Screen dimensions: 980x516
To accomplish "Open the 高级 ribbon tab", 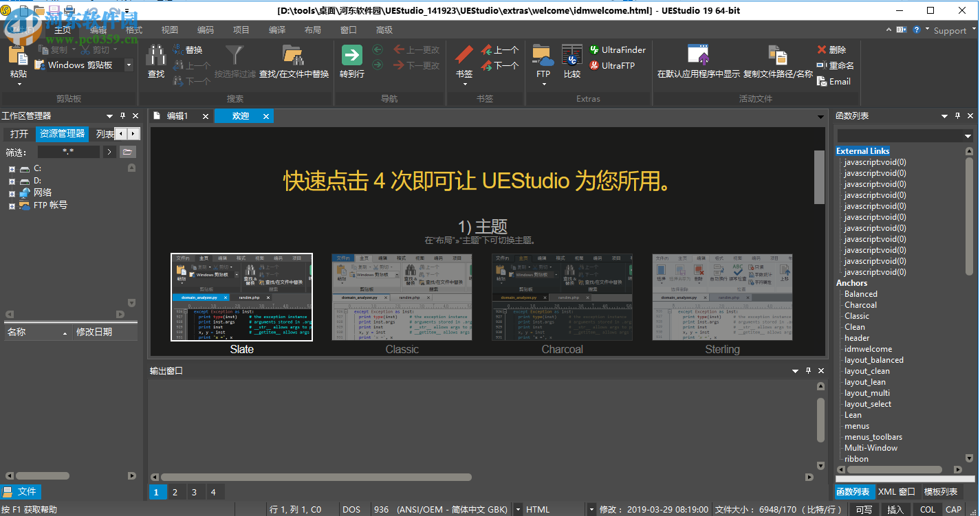I will click(384, 30).
